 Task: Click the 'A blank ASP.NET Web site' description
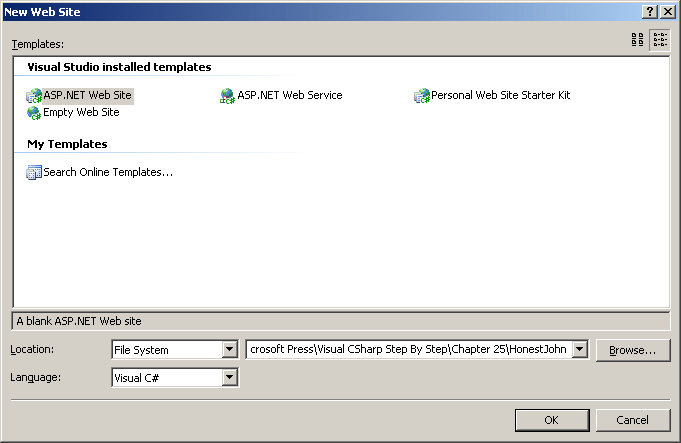pyautogui.click(x=79, y=321)
